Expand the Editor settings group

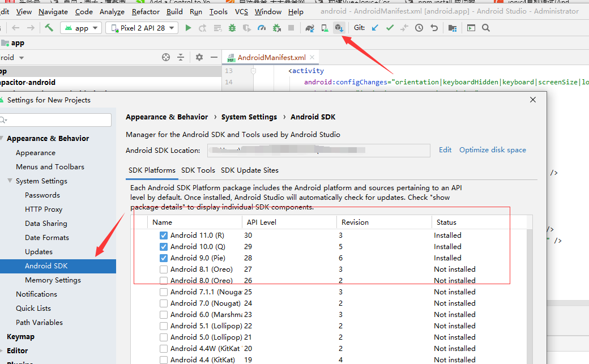(x=2, y=350)
